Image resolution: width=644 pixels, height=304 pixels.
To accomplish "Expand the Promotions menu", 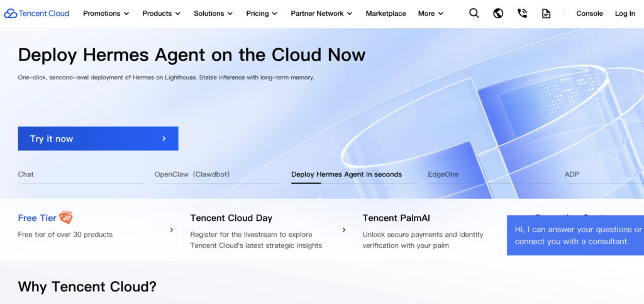I will pos(106,14).
